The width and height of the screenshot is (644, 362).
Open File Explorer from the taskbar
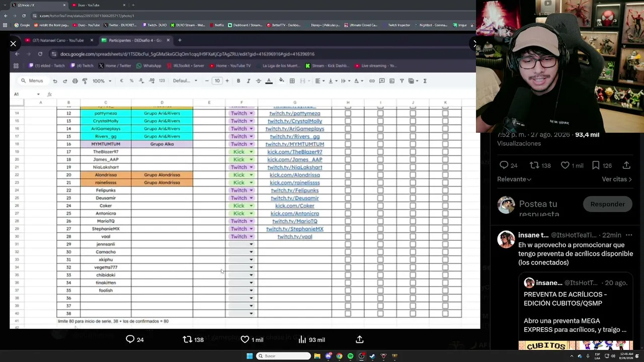317,356
